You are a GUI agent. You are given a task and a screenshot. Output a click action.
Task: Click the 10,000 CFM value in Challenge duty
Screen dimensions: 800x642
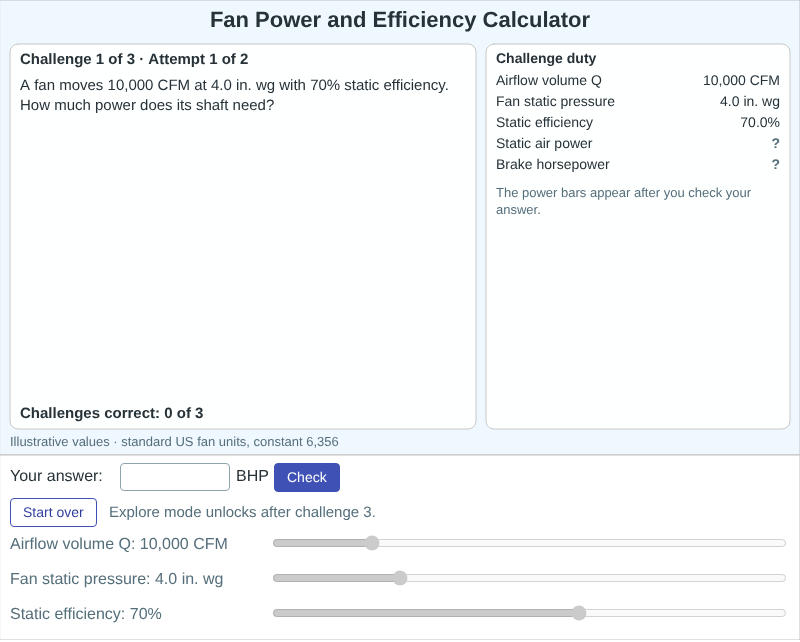741,81
